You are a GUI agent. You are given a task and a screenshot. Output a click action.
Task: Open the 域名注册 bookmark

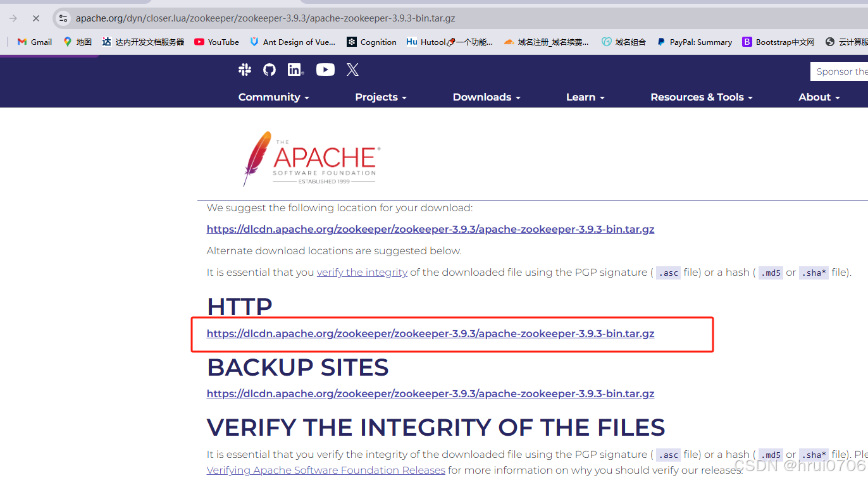pos(546,42)
